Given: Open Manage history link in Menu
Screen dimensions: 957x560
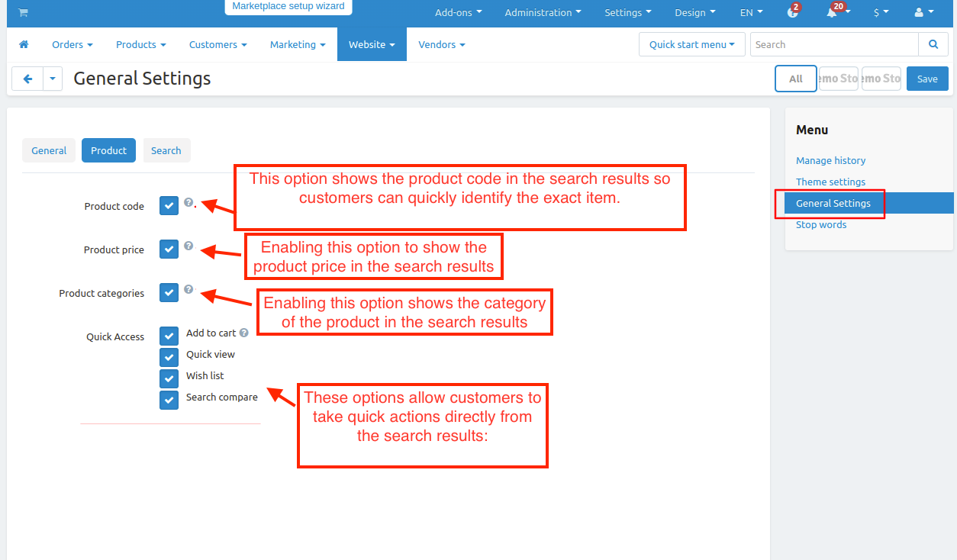Looking at the screenshot, I should pos(830,160).
